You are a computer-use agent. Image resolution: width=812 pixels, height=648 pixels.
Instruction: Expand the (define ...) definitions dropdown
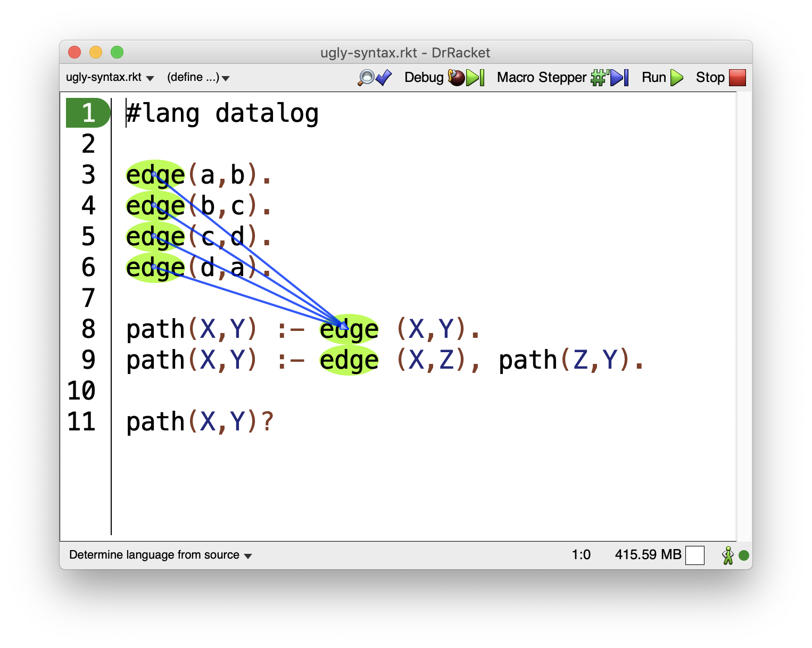tap(198, 77)
